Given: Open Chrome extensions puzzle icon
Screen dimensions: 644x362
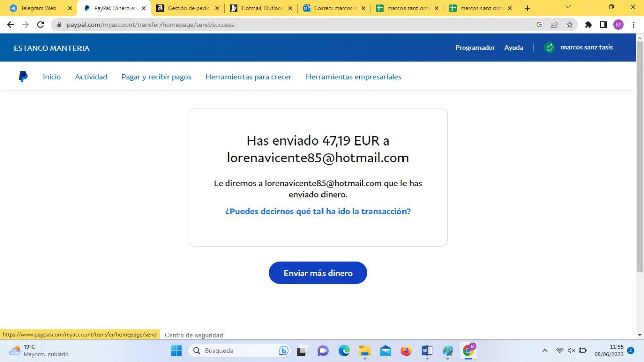Looking at the screenshot, I should point(588,25).
